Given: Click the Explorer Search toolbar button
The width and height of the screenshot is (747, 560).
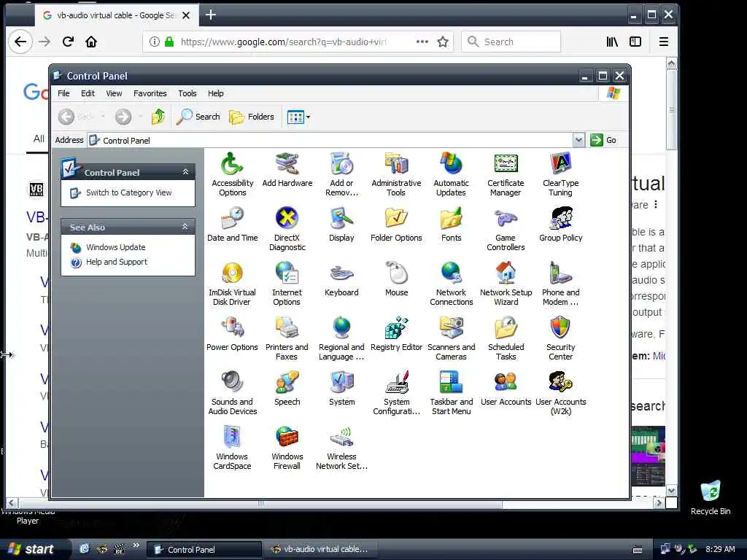Looking at the screenshot, I should 198,117.
